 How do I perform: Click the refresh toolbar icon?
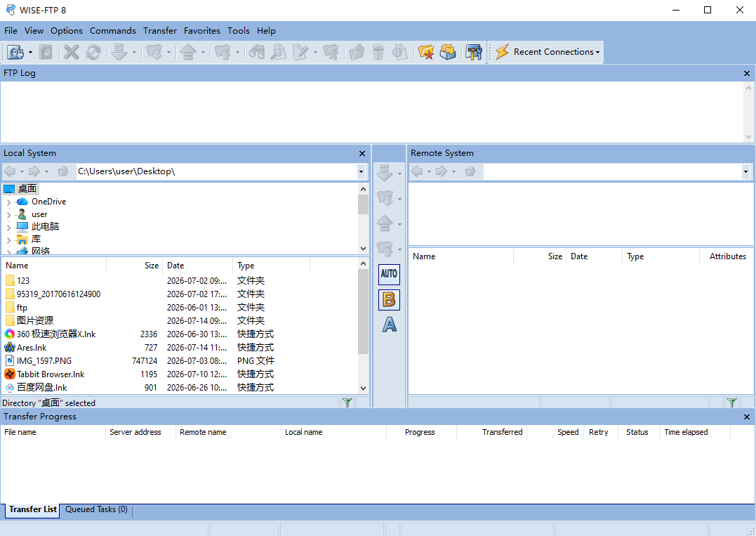tap(93, 51)
